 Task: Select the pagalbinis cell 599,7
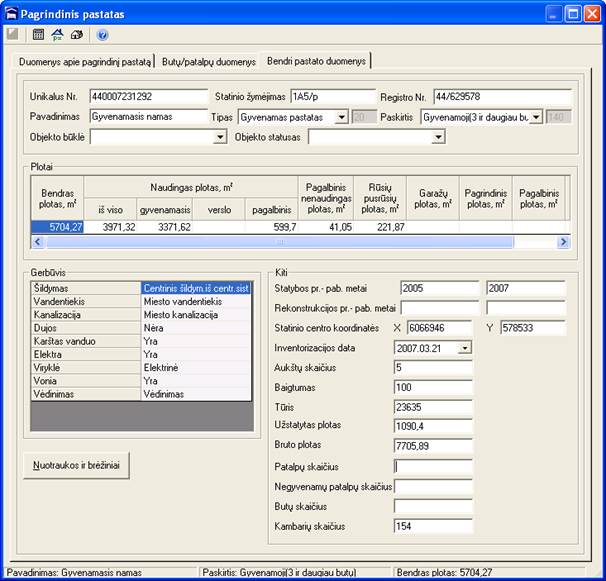(272, 227)
